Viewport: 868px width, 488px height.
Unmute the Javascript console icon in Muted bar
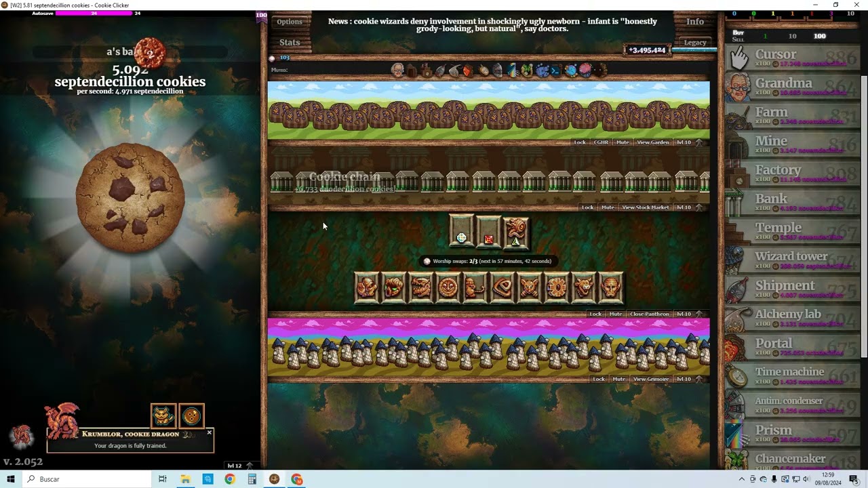coord(555,70)
